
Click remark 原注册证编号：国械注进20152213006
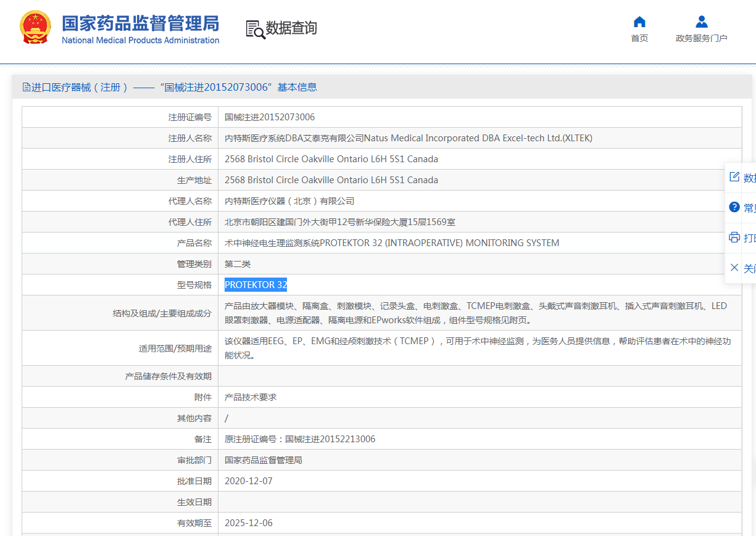click(x=300, y=439)
